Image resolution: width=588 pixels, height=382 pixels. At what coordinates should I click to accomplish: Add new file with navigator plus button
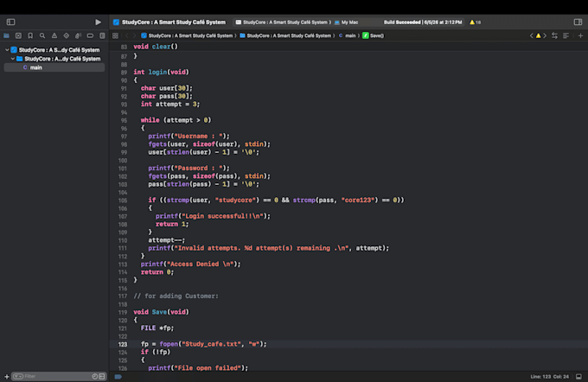pyautogui.click(x=7, y=376)
